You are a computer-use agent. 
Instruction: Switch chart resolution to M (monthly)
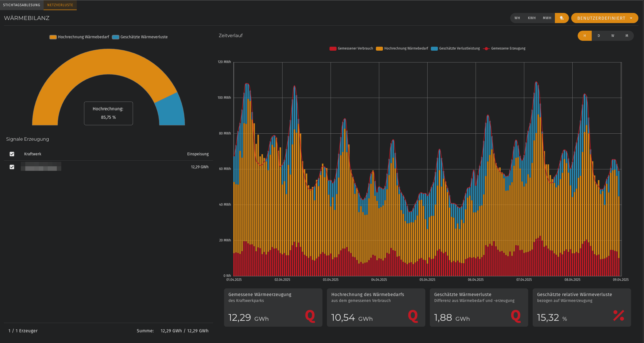(627, 36)
